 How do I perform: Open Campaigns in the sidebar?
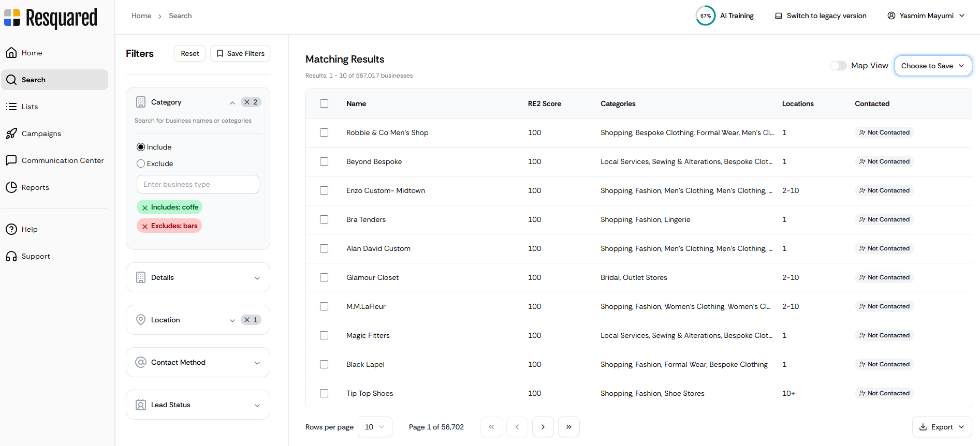pyautogui.click(x=41, y=133)
